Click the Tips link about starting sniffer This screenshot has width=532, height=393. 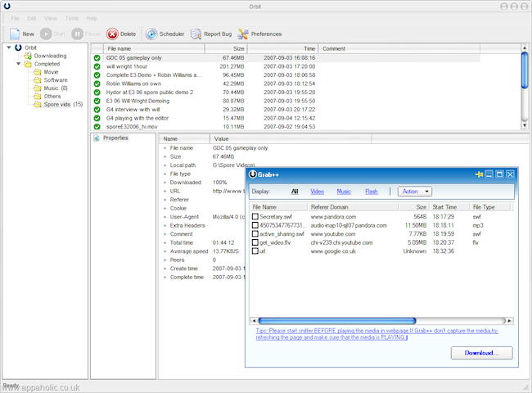(x=377, y=334)
